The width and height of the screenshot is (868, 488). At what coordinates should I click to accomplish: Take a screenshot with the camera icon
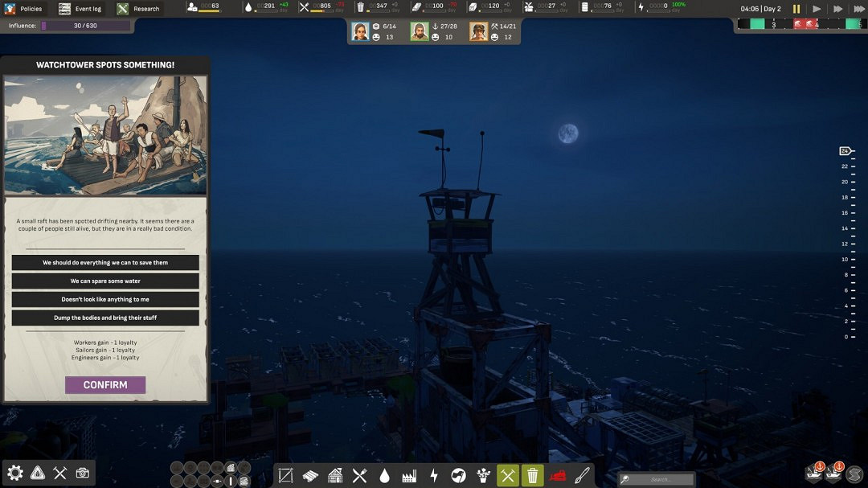tap(82, 474)
